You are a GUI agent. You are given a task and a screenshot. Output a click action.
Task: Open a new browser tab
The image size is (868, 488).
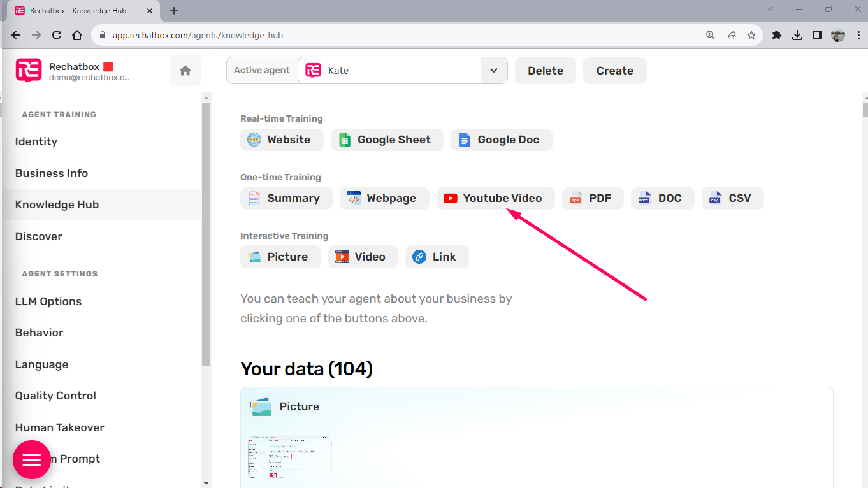174,11
